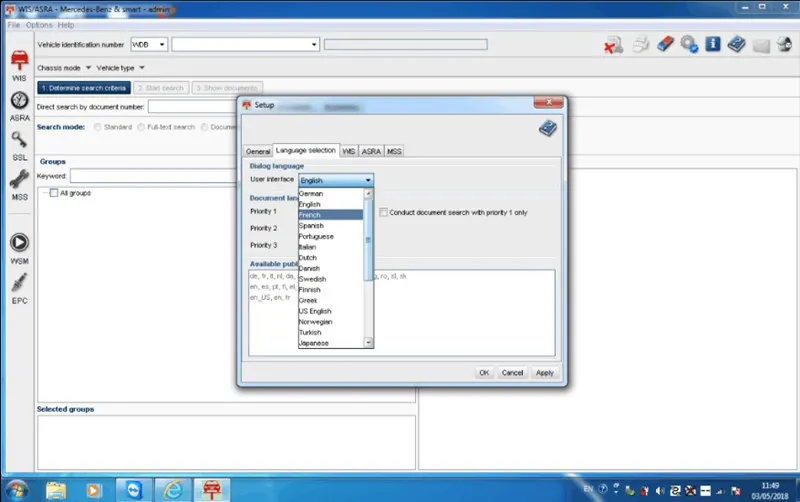Click Apply in Setup dialog
800x502 pixels.
click(544, 373)
